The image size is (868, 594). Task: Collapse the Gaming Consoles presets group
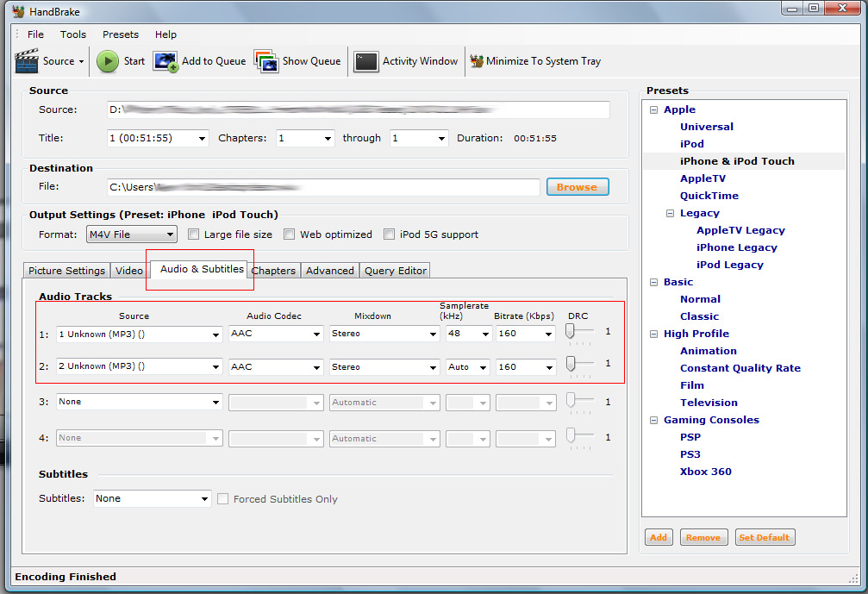click(653, 420)
